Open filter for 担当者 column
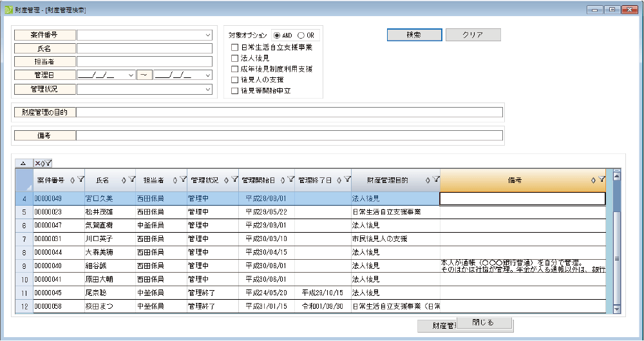This screenshot has height=341, width=644. pyautogui.click(x=183, y=180)
